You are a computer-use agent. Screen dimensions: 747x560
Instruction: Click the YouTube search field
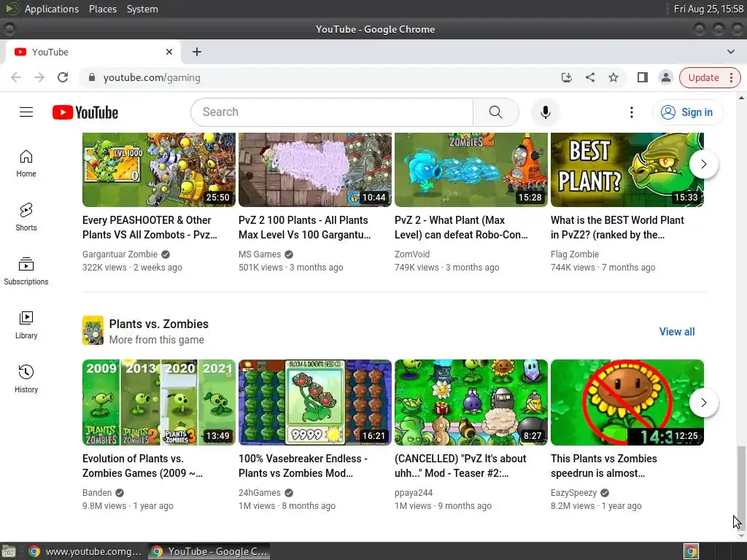click(x=332, y=112)
